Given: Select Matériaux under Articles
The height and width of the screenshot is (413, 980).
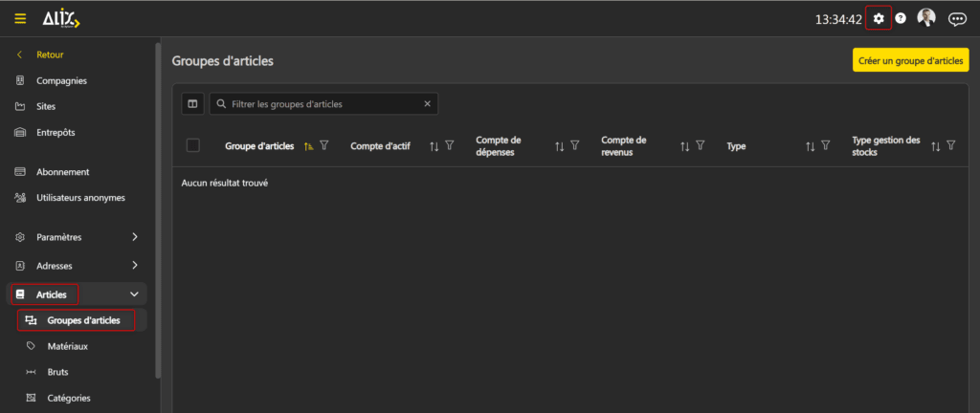Looking at the screenshot, I should point(67,346).
